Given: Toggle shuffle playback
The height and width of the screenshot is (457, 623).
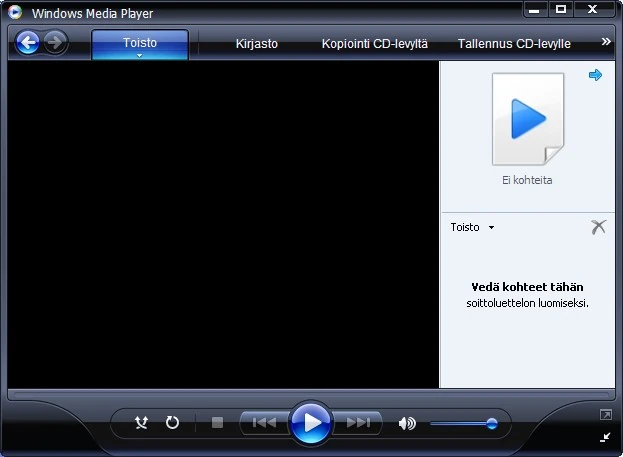Looking at the screenshot, I should (x=141, y=422).
